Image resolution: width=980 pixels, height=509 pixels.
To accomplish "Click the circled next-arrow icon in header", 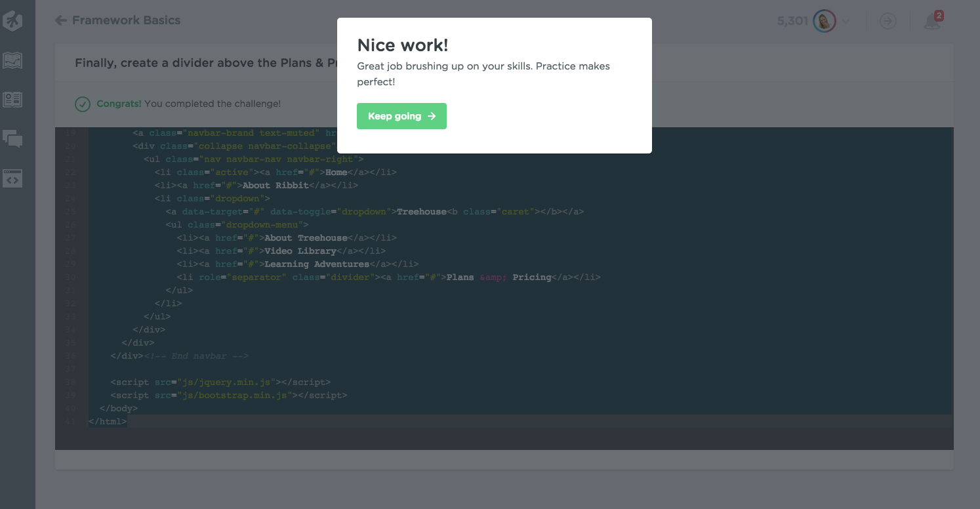I will point(888,22).
